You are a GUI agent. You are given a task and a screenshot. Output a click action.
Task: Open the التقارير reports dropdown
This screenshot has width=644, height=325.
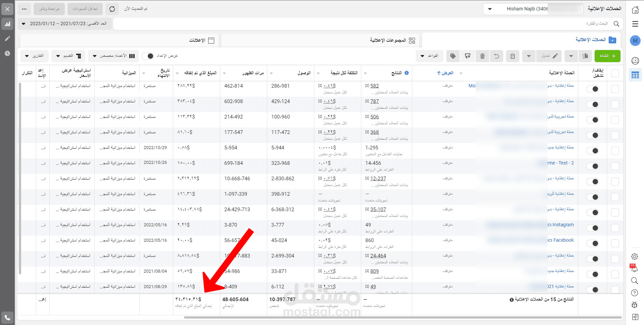tap(34, 56)
